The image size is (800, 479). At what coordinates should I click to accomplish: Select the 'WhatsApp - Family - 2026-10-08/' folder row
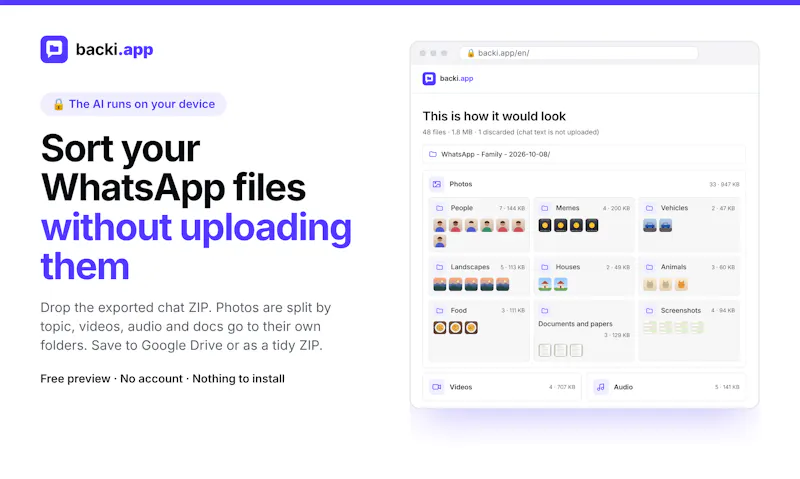[584, 154]
